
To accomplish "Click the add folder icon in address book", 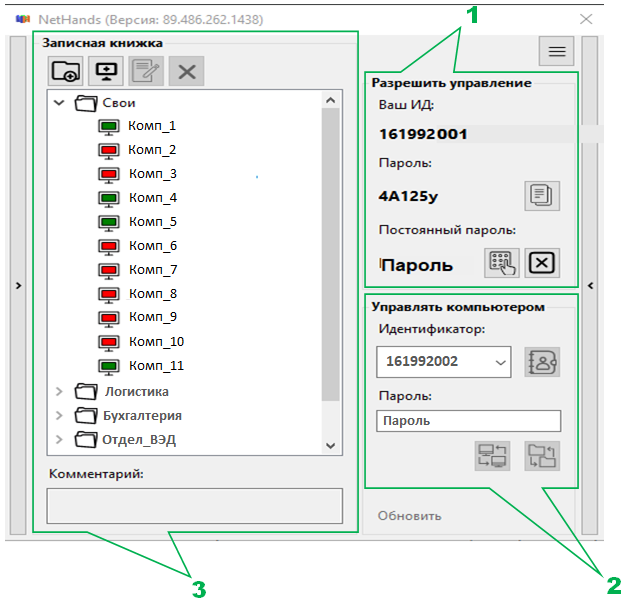I will tap(65, 70).
